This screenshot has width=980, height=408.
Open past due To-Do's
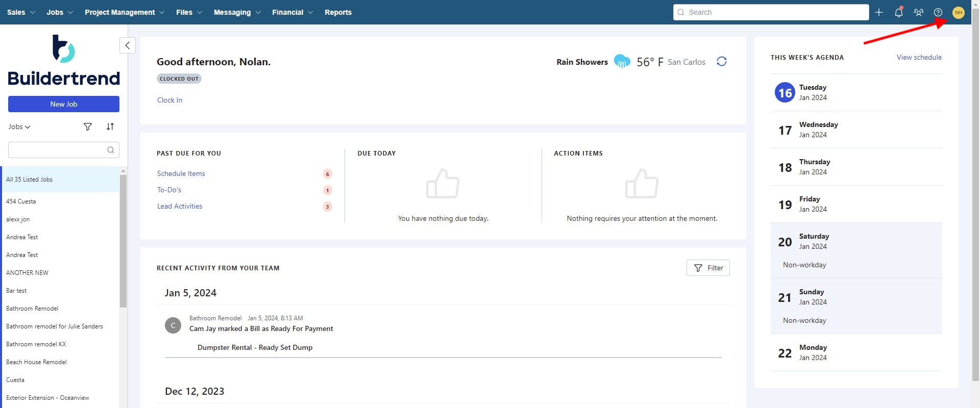point(169,190)
